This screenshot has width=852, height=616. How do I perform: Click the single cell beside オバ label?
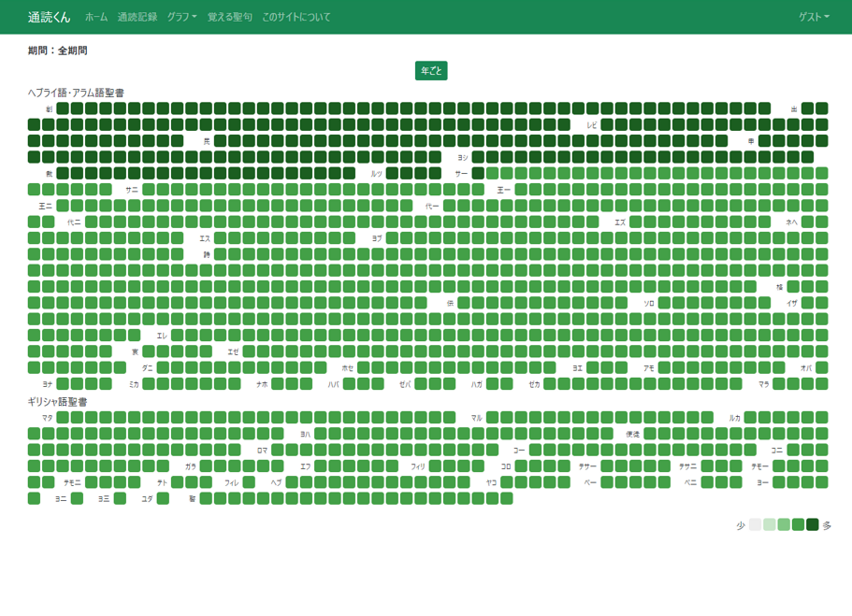click(821, 367)
